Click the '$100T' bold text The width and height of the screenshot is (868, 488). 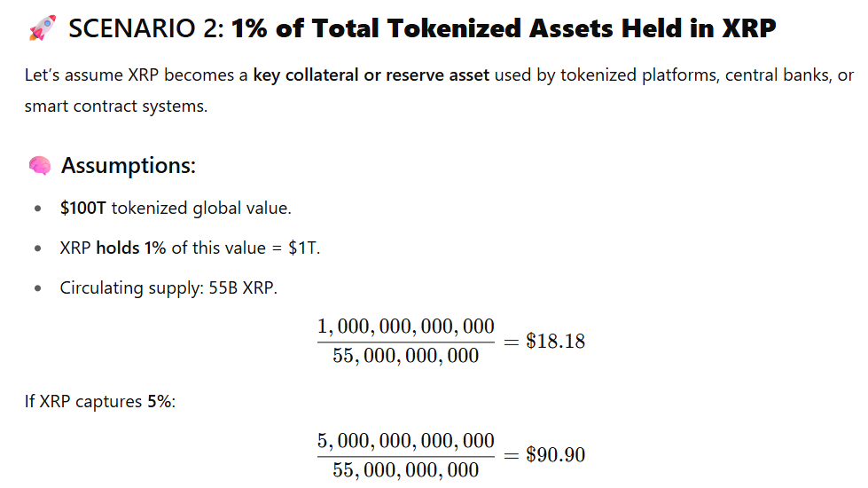tap(83, 209)
